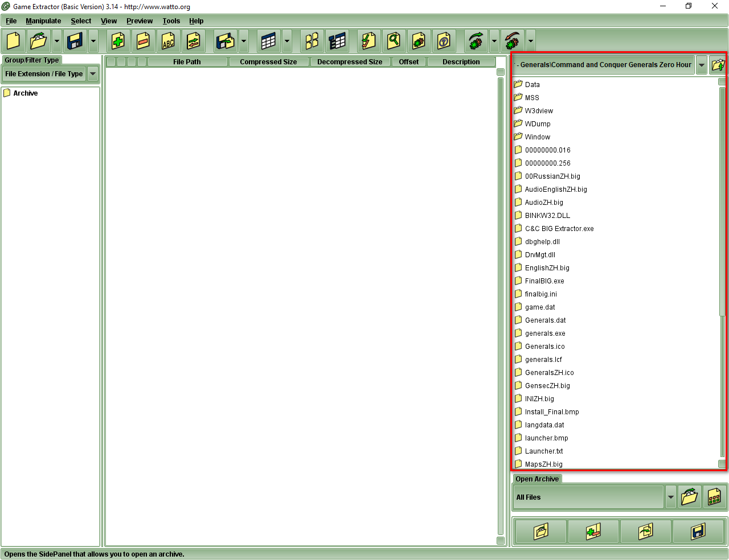Viewport: 729px width, 560px height.
Task: Click the New Archive blank page icon
Action: tap(13, 41)
